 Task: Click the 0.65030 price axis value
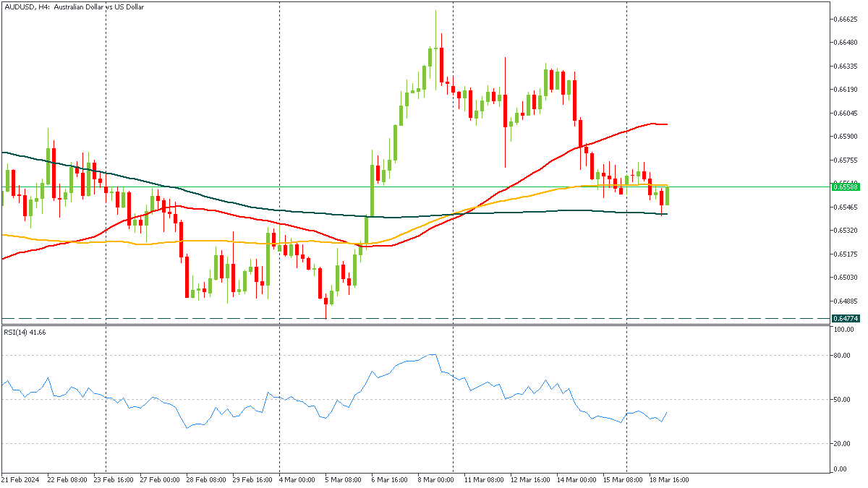point(846,277)
